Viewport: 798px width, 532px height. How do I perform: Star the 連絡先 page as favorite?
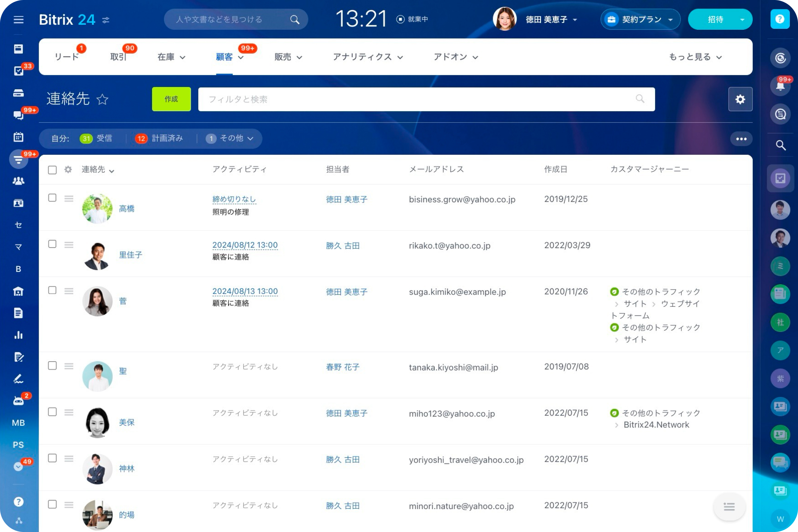[x=102, y=99]
